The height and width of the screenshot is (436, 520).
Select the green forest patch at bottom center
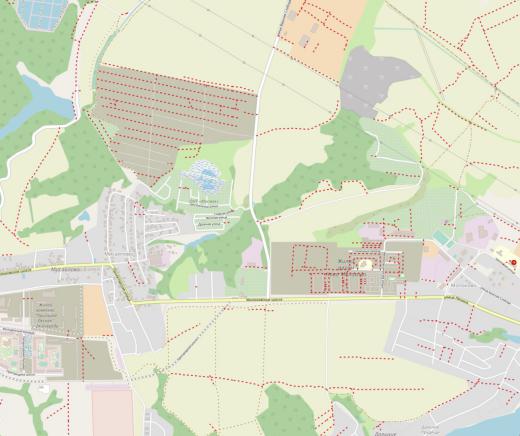point(285,413)
